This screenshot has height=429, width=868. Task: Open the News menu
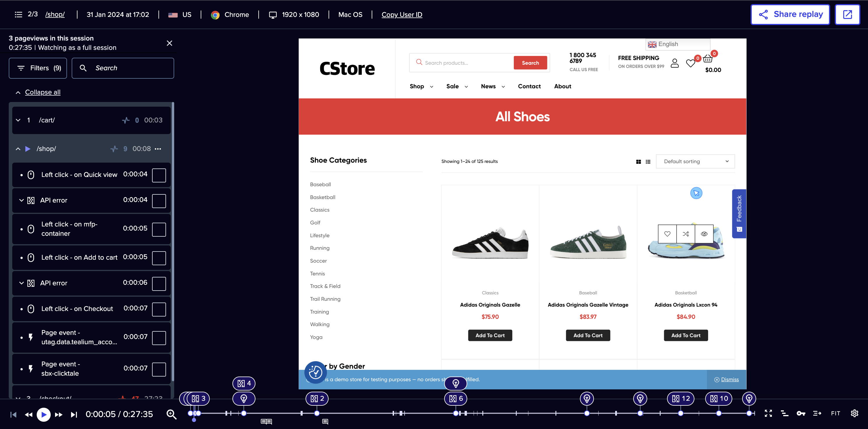tap(493, 86)
